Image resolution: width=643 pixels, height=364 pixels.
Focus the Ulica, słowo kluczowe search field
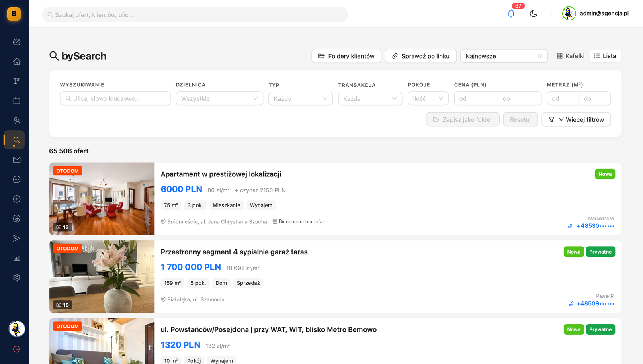point(115,98)
